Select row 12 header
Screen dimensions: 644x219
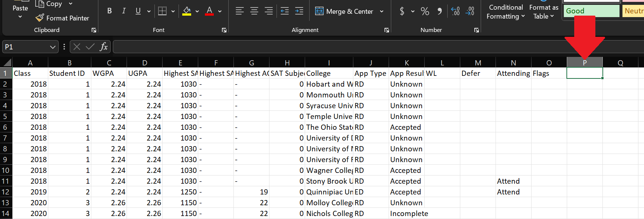pos(5,192)
